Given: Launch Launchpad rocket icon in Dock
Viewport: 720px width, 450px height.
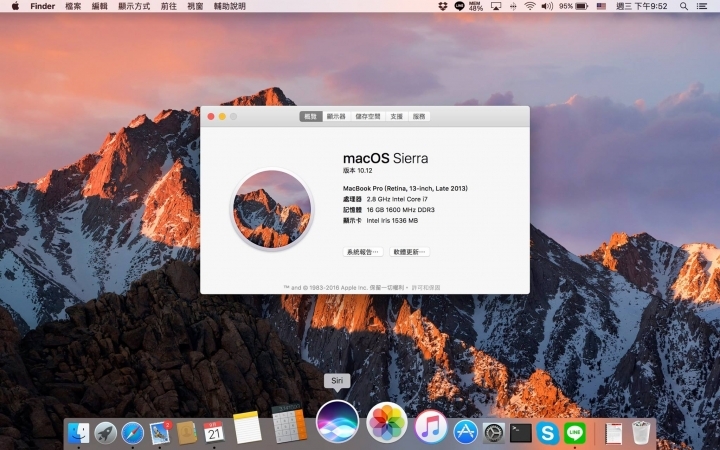Looking at the screenshot, I should (x=106, y=433).
